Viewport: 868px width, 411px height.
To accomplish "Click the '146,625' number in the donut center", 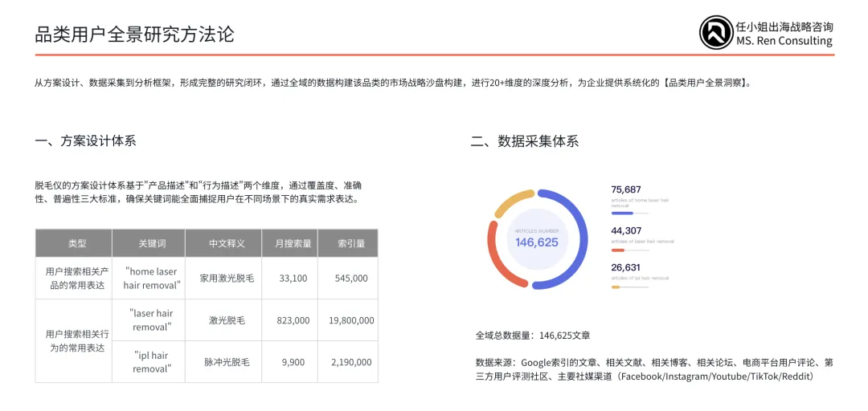I will (x=537, y=242).
